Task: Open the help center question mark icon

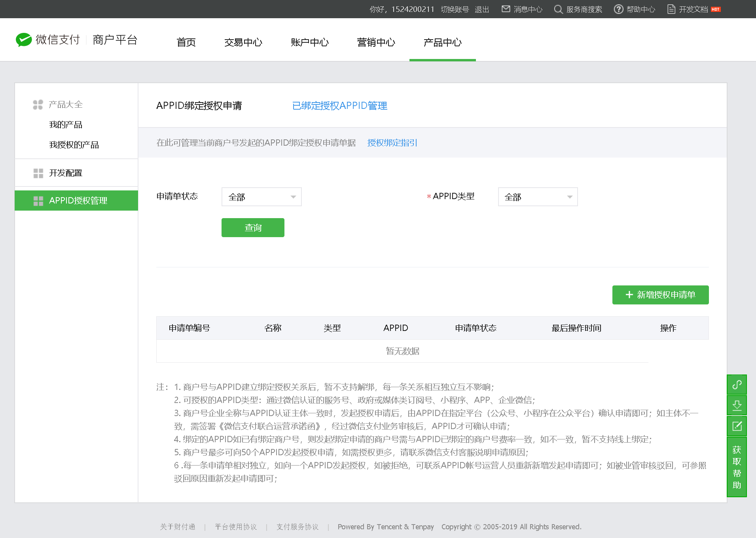Action: (618, 9)
